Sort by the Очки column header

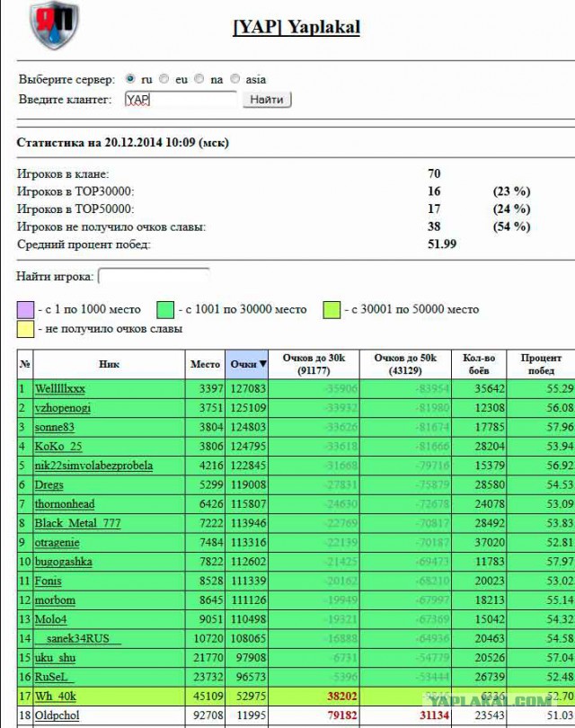tap(247, 364)
